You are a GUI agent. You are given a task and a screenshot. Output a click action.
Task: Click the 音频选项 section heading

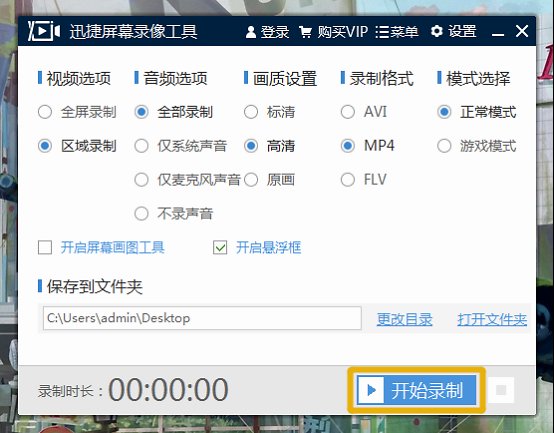pyautogui.click(x=176, y=78)
